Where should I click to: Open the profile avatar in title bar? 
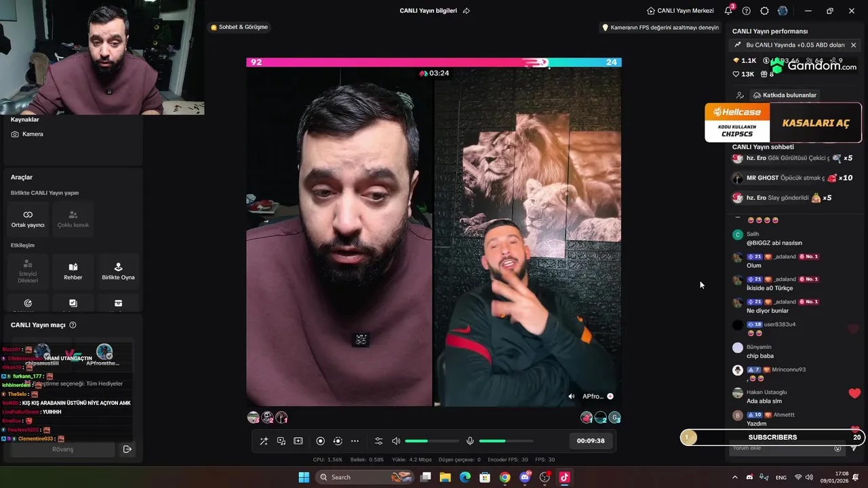[783, 11]
